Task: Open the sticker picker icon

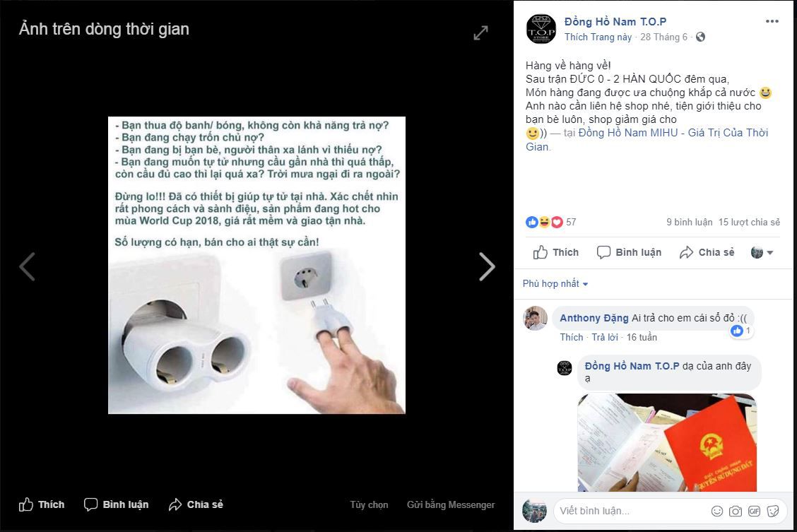Action: point(772,512)
